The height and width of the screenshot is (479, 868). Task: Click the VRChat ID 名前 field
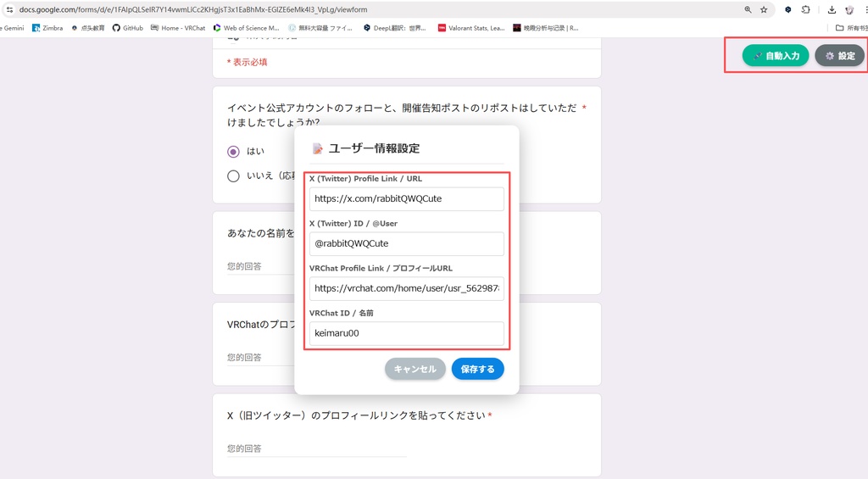click(x=406, y=333)
